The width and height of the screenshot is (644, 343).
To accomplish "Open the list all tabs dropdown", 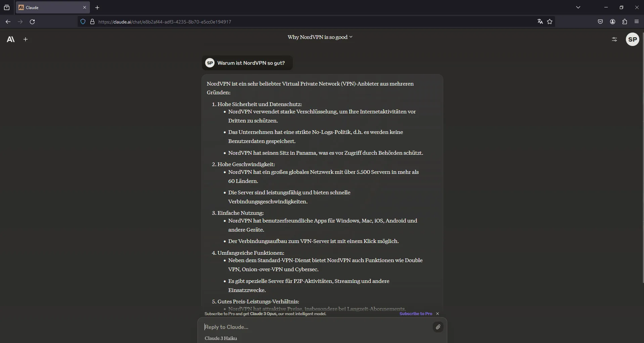I will pos(578,7).
